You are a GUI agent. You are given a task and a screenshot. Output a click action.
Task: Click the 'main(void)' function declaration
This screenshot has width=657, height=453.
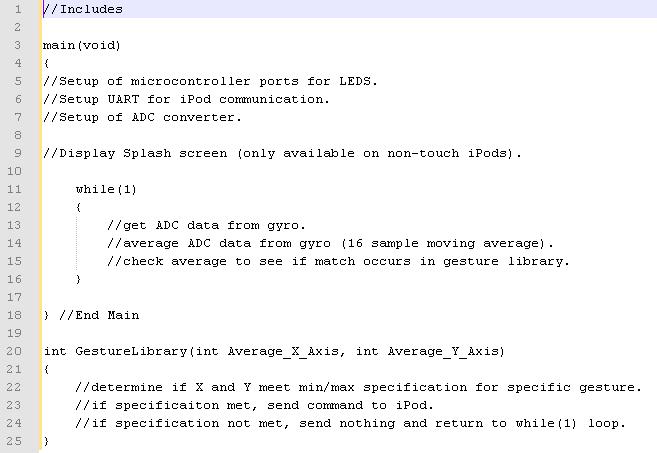[82, 45]
